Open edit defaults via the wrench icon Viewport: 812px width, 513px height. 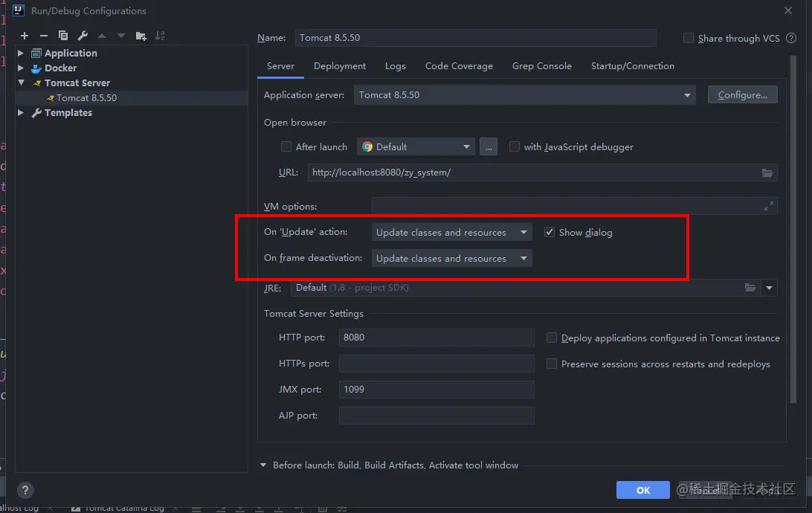(x=83, y=36)
